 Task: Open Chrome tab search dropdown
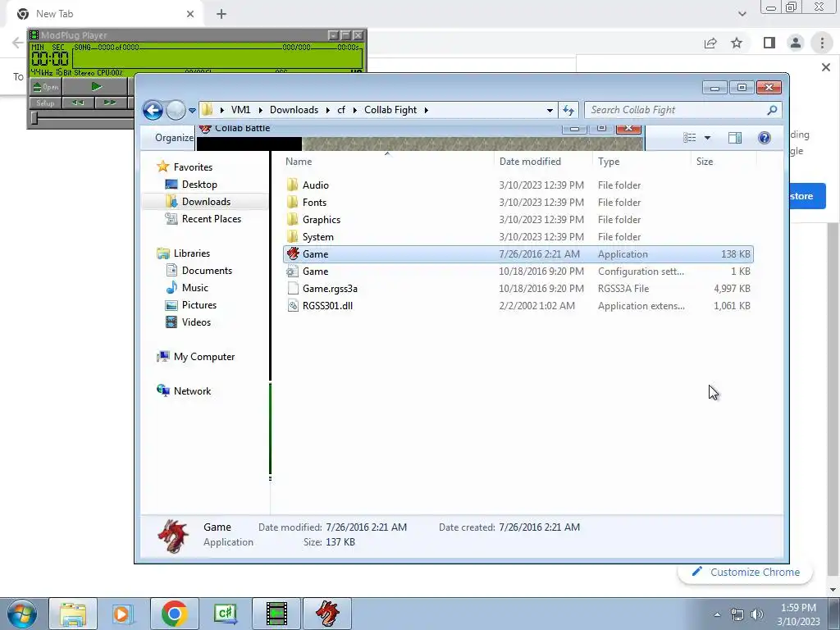click(742, 14)
